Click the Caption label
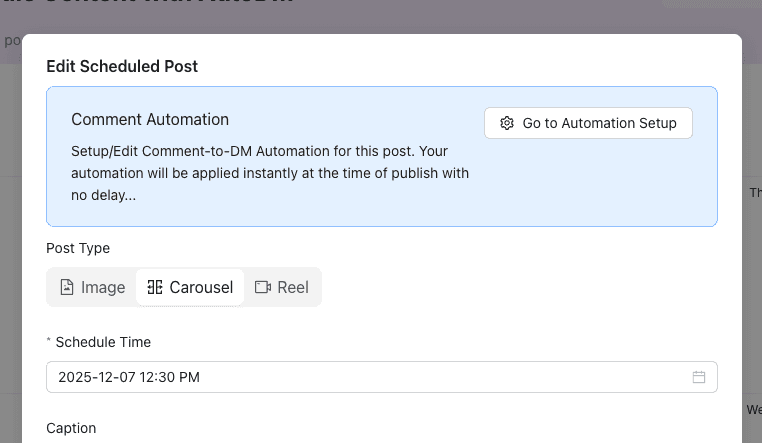The width and height of the screenshot is (762, 443). tap(71, 428)
